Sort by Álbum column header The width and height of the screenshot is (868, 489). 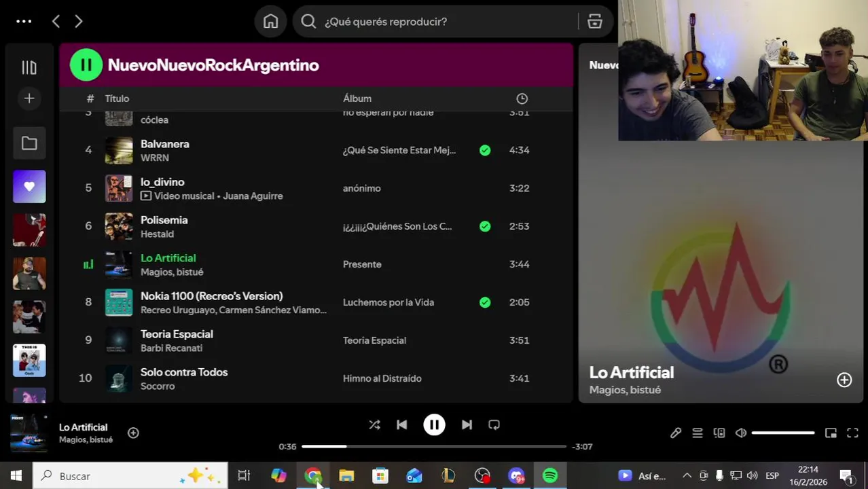click(357, 98)
